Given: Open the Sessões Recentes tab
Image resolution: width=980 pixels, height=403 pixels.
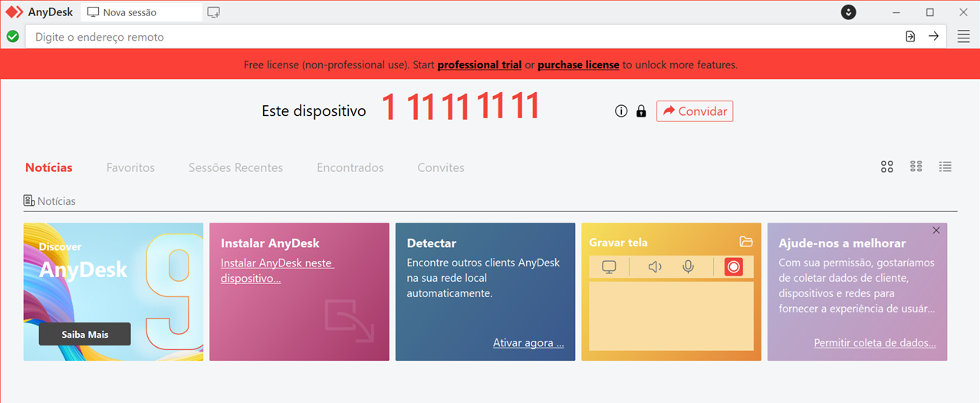Looking at the screenshot, I should tap(235, 167).
